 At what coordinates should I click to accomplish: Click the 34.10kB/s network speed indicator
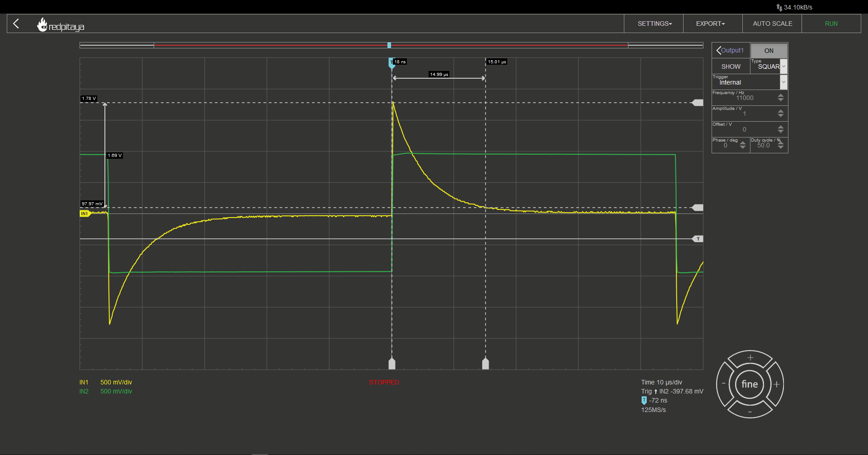(x=794, y=7)
